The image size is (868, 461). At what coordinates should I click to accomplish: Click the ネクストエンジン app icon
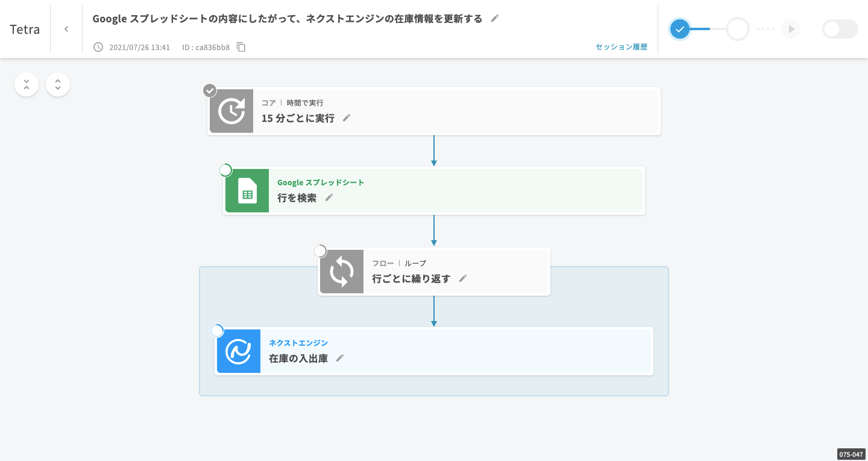[x=239, y=351]
